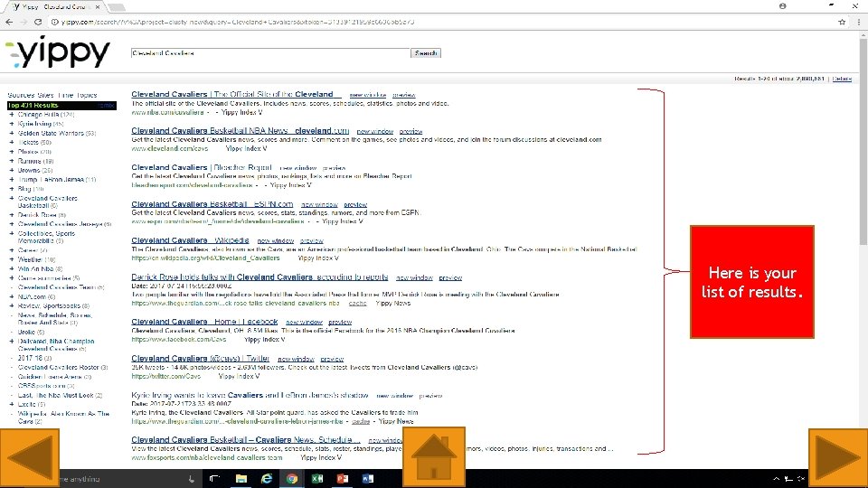Open the Bleacher Report Cavaliers result
This screenshot has width=868, height=488.
coord(202,167)
